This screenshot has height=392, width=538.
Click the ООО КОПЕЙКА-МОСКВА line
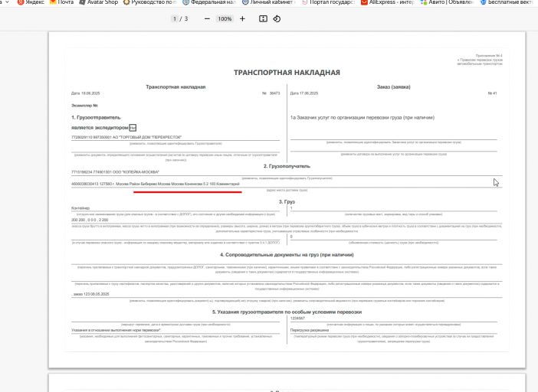pyautogui.click(x=115, y=172)
